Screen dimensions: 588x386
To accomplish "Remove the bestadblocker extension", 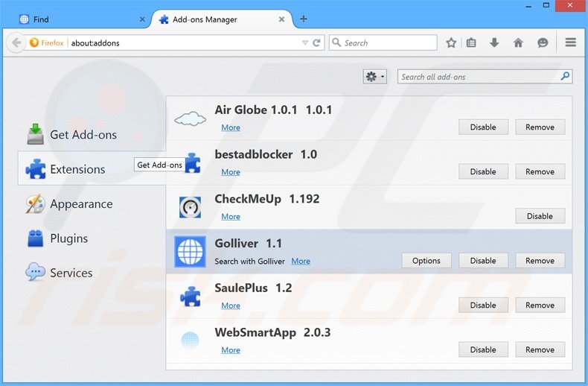I will coord(540,171).
